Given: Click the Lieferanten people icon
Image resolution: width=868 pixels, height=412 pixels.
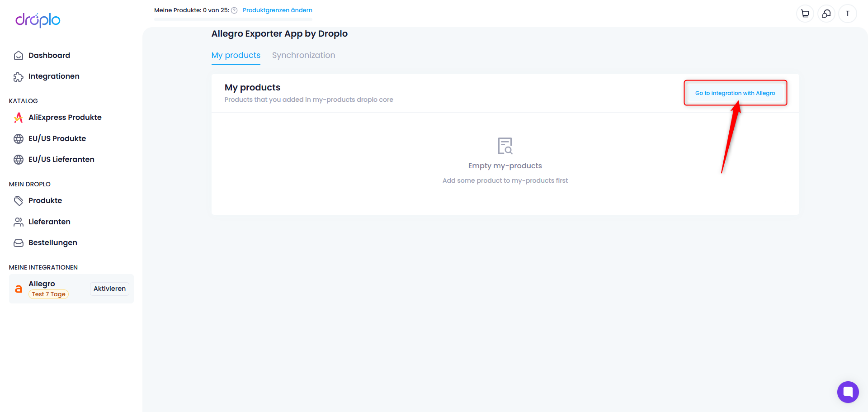Looking at the screenshot, I should pyautogui.click(x=19, y=222).
